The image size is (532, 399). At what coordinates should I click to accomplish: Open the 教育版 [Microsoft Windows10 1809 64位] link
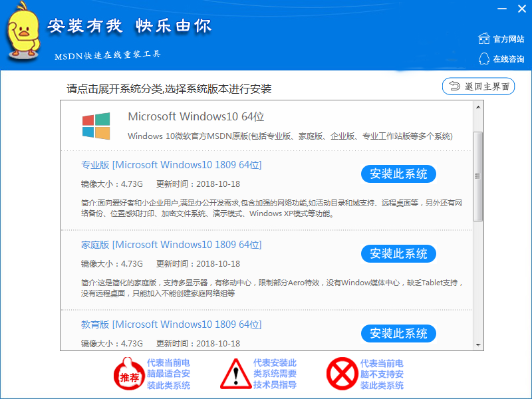[x=172, y=325]
